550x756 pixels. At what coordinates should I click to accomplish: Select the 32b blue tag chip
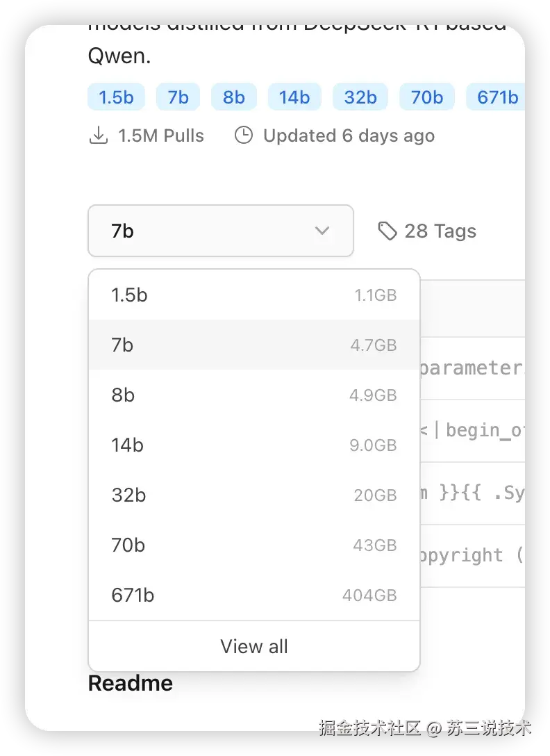pos(360,97)
